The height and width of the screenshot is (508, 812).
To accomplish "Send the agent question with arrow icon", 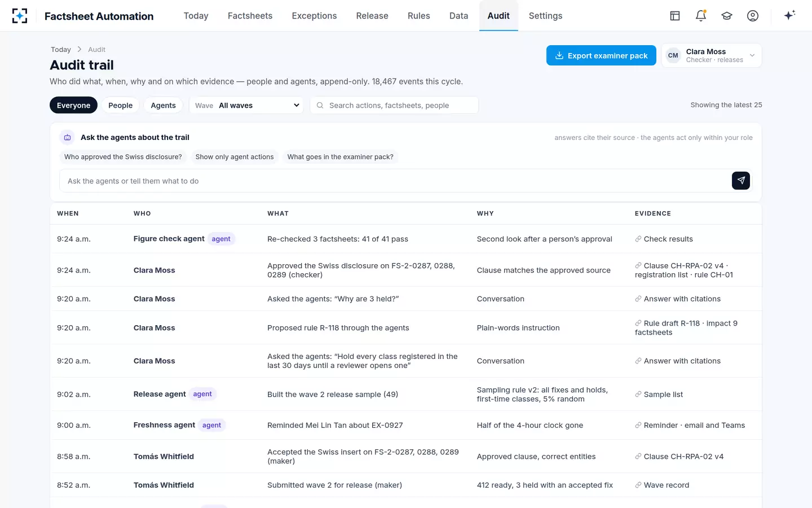I will (741, 181).
